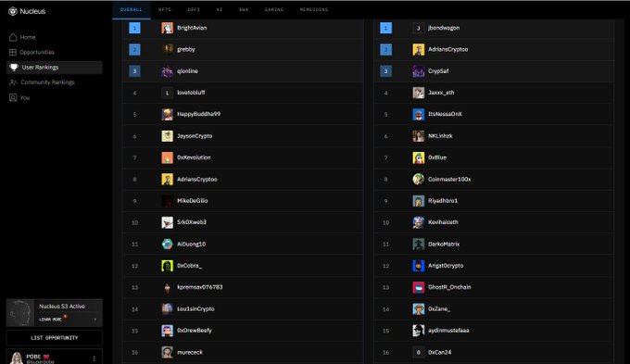Open the three-dots menu beside POBE

94,358
